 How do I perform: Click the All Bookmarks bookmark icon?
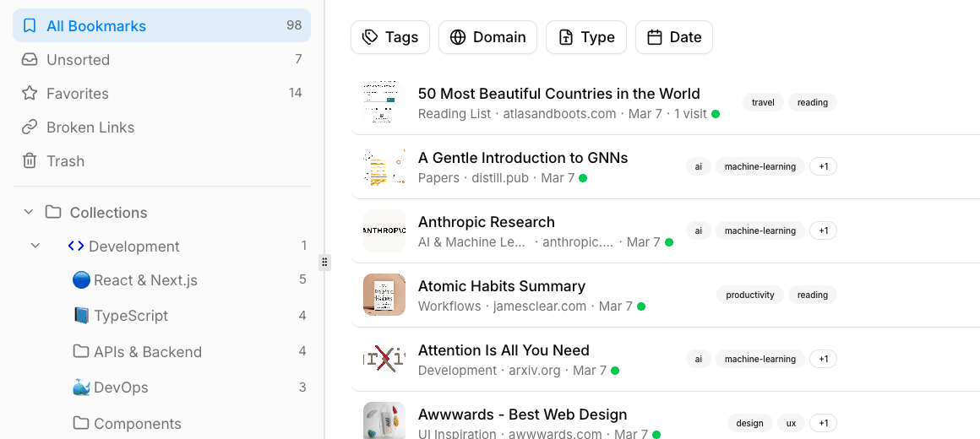(x=30, y=25)
